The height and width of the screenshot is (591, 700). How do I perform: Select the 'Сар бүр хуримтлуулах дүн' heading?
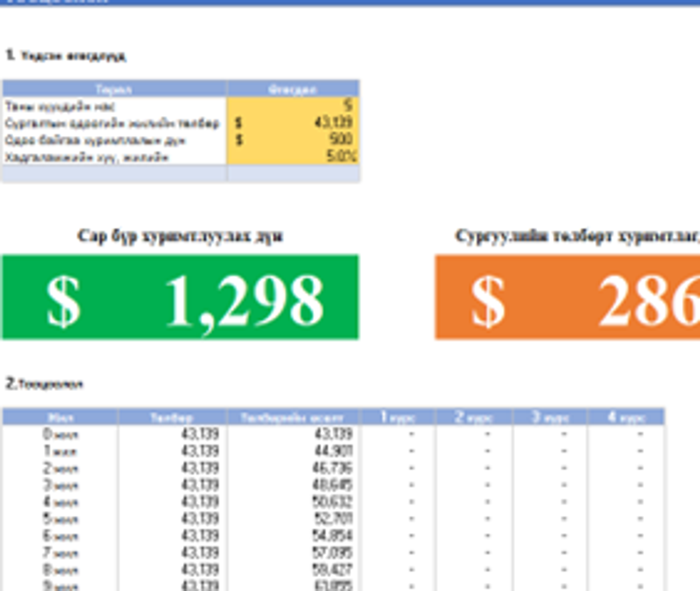coord(180,236)
